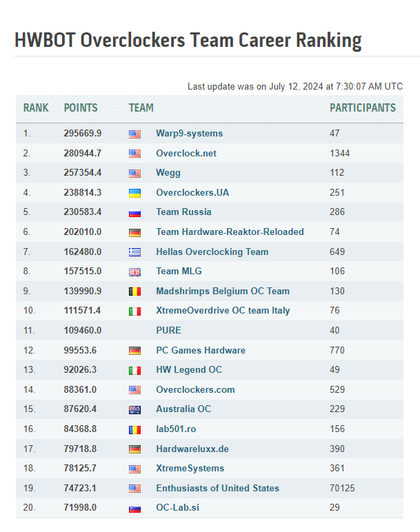Open the OC-Lab.si team link
This screenshot has height=532, width=420.
[x=177, y=508]
